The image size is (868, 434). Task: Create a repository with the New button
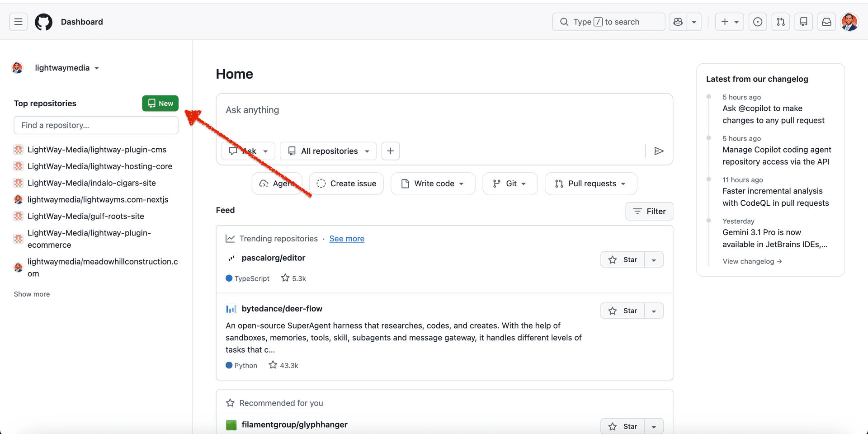click(160, 103)
